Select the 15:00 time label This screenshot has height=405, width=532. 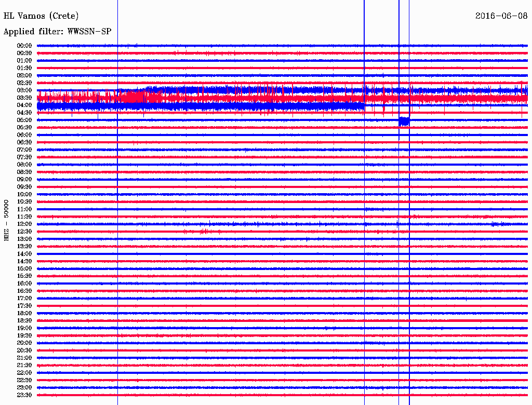(x=24, y=268)
